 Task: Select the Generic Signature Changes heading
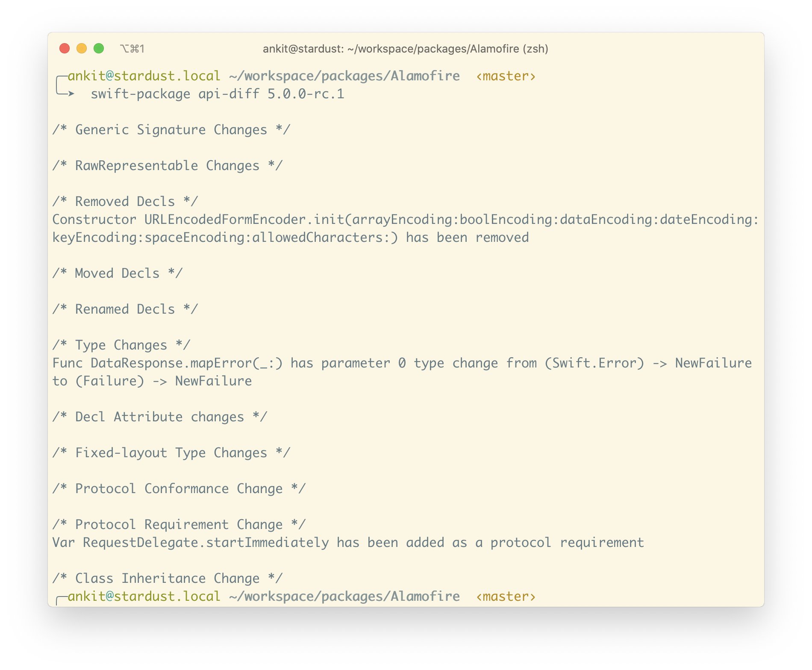[x=171, y=130]
